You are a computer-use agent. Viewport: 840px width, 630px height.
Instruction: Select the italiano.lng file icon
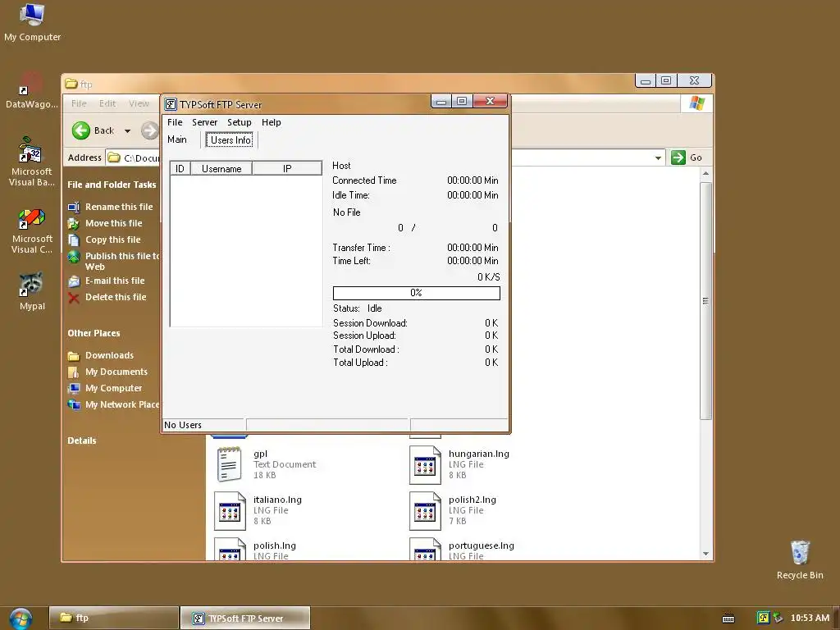(230, 510)
